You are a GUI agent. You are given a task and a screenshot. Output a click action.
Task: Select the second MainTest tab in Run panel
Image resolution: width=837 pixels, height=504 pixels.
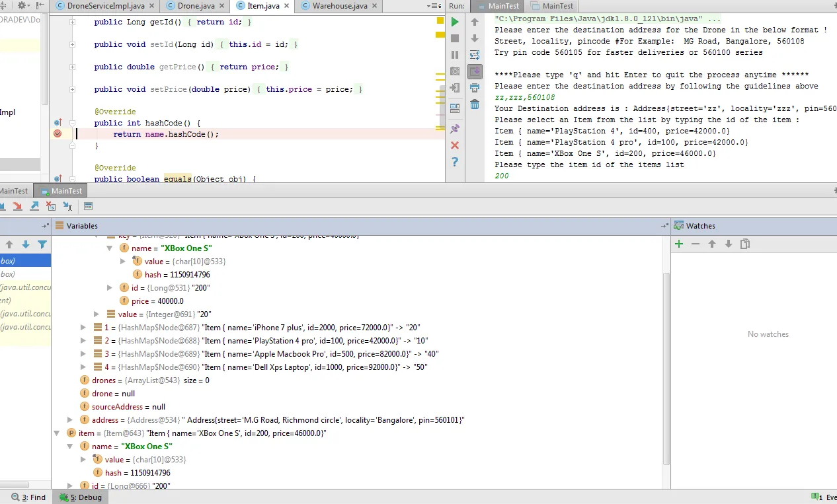[551, 6]
